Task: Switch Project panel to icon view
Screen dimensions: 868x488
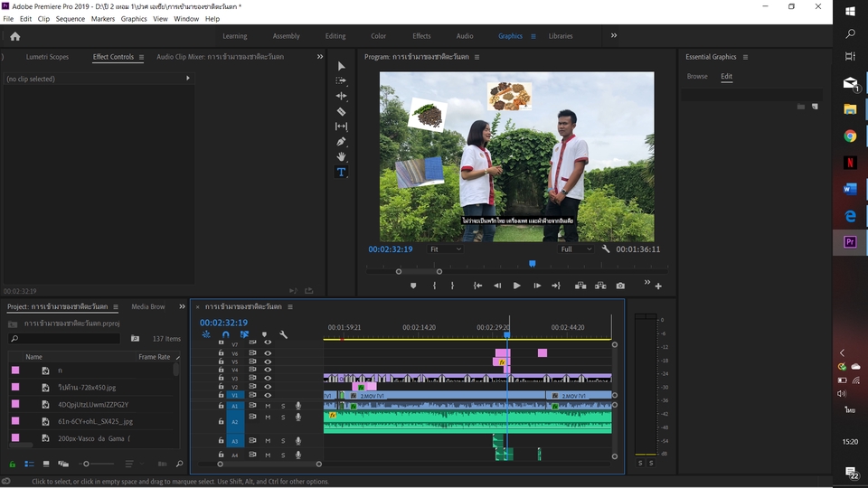Action: point(46,464)
